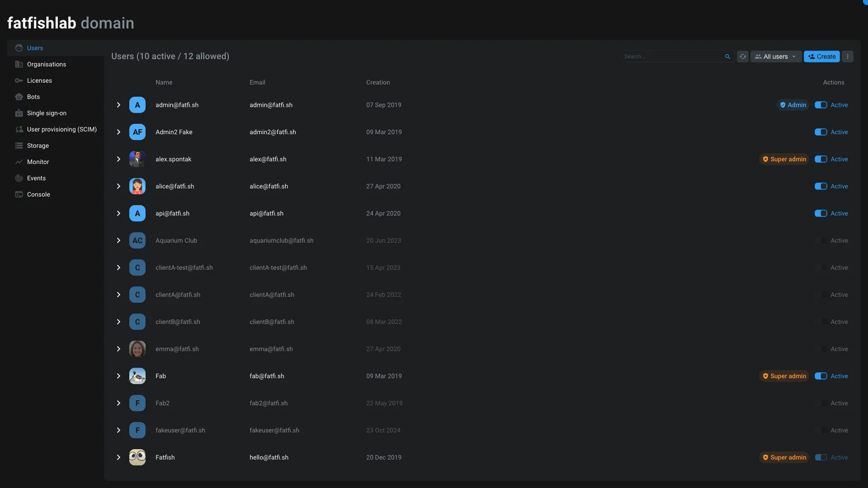
Task: Click the Console terminal icon
Action: 19,194
